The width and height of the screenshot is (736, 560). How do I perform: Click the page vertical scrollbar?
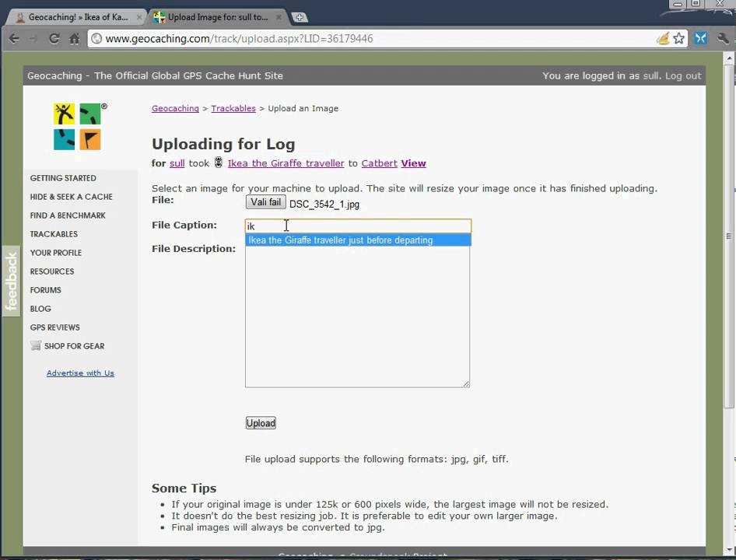[x=728, y=236]
